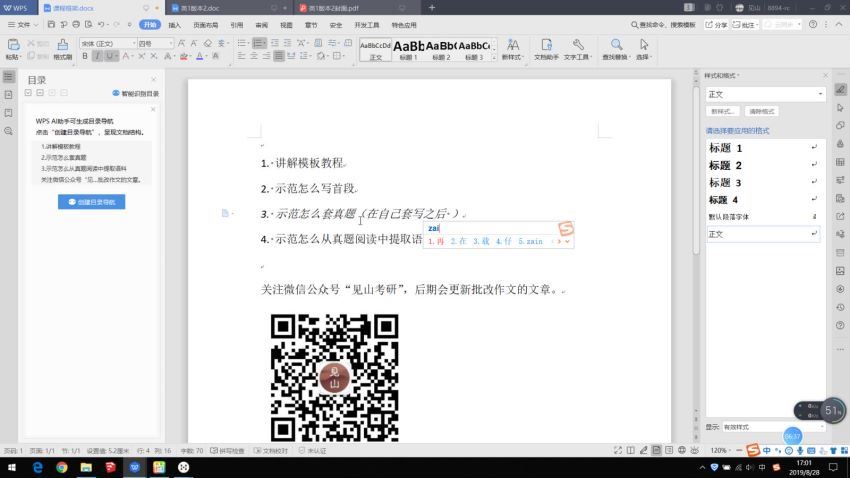Expand the style gallery more arrow
Image resolution: width=850 pixels, height=478 pixels.
(x=493, y=57)
